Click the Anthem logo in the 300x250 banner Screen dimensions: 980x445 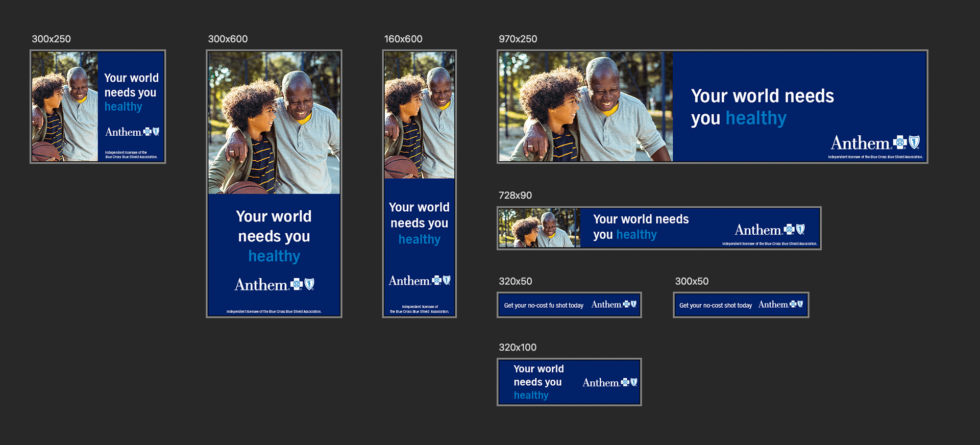click(132, 132)
